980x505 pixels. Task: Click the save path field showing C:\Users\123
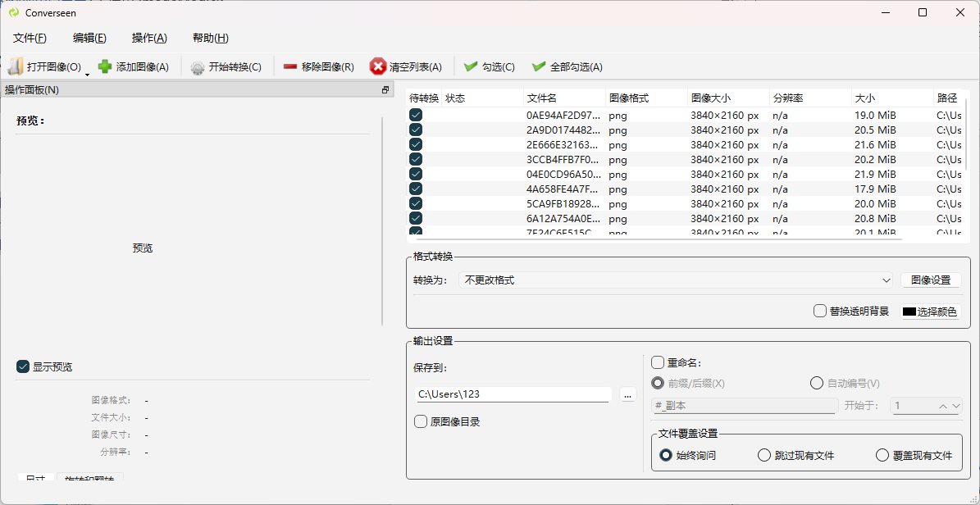(x=513, y=394)
